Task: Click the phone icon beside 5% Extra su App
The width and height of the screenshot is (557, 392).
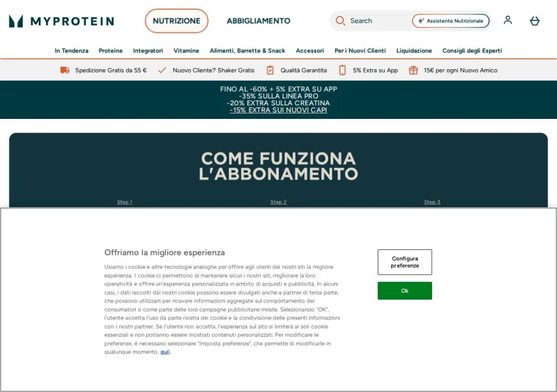Action: [x=342, y=70]
